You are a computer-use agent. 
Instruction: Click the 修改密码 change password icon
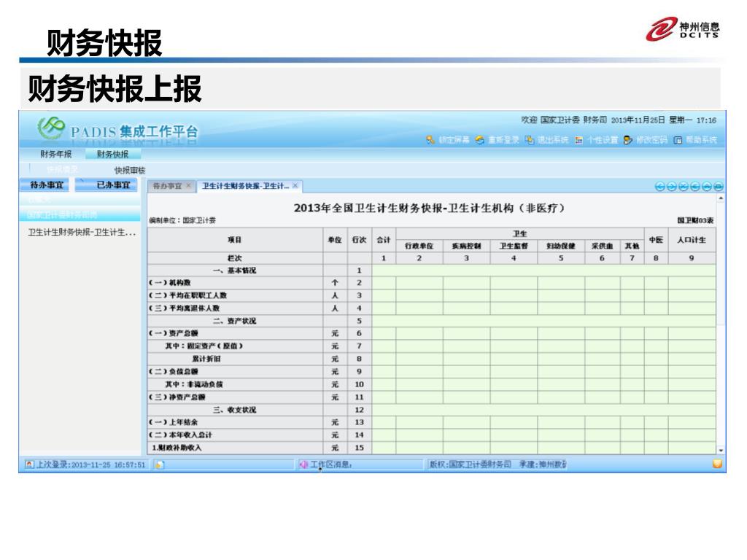click(x=628, y=139)
